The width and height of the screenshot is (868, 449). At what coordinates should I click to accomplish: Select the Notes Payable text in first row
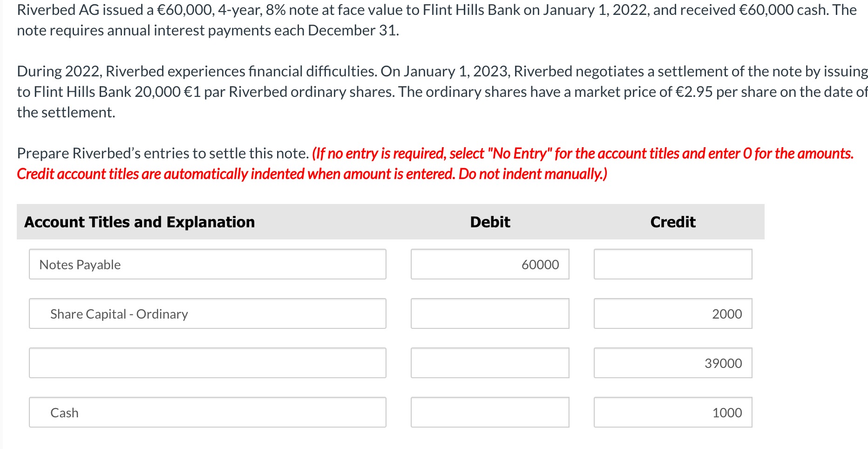click(x=80, y=264)
